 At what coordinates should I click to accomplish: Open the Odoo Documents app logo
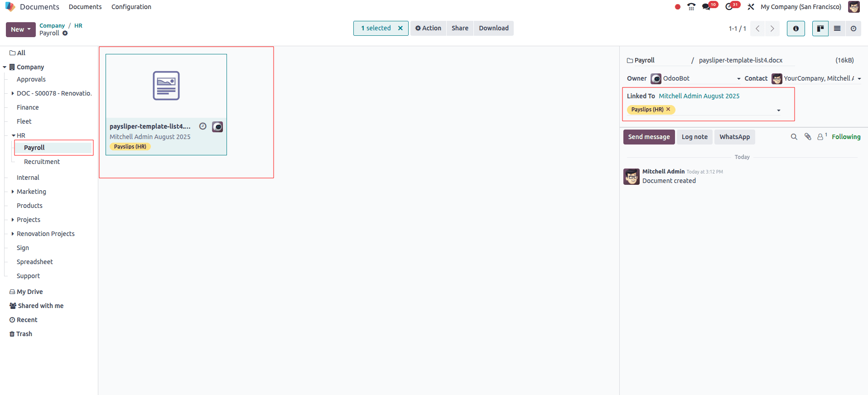click(x=10, y=7)
